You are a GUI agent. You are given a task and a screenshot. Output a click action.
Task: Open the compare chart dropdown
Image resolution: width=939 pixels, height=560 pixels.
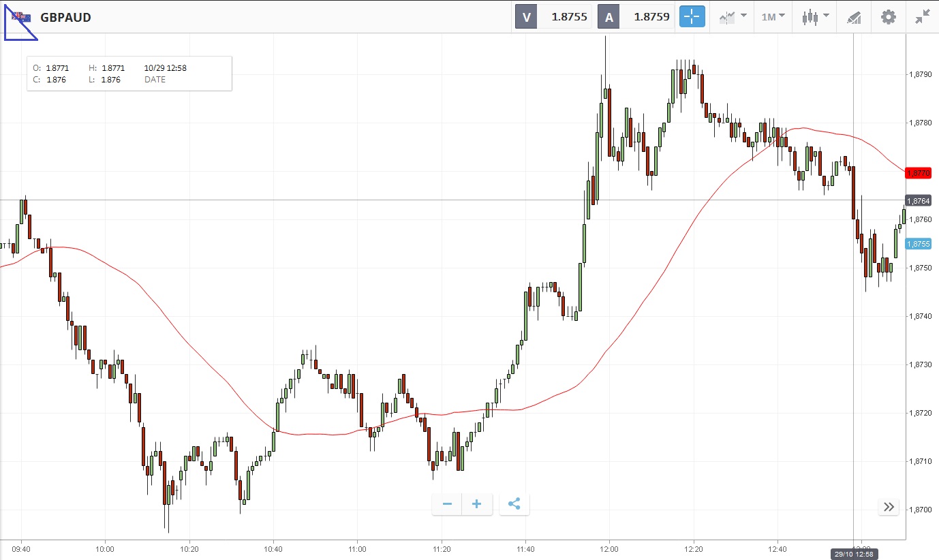[733, 17]
